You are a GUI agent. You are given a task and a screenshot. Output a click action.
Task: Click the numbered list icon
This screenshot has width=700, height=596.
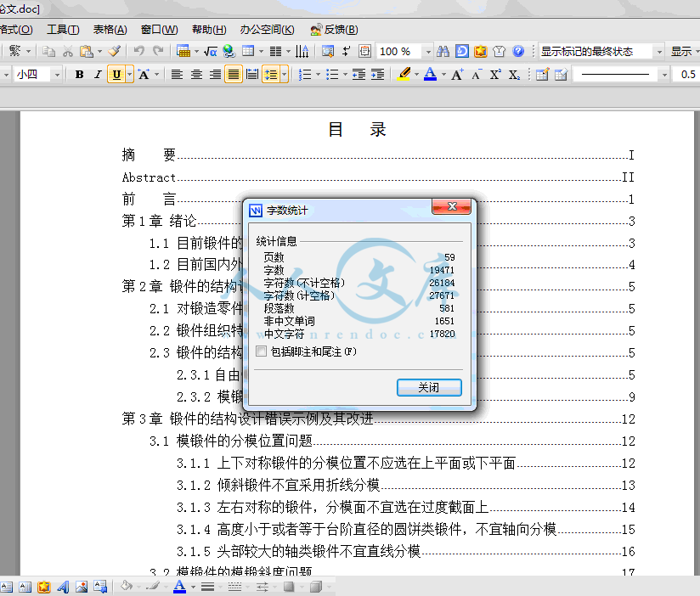pyautogui.click(x=304, y=75)
